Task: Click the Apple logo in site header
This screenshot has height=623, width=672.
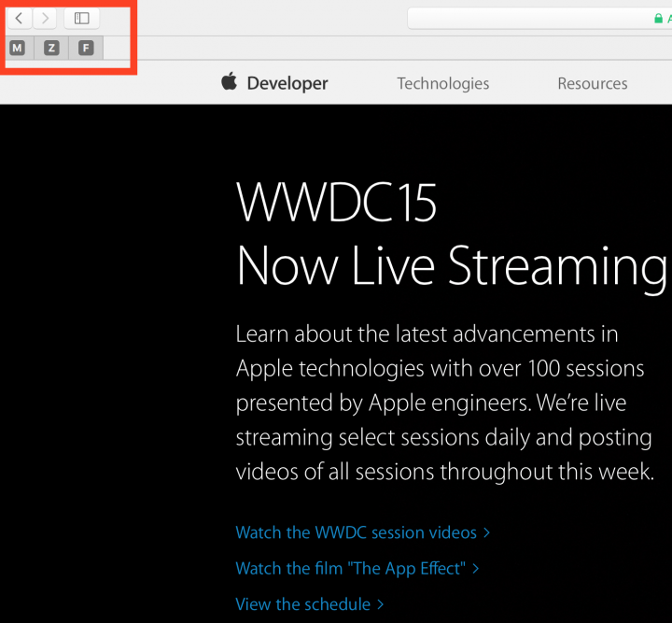Action: 230,81
